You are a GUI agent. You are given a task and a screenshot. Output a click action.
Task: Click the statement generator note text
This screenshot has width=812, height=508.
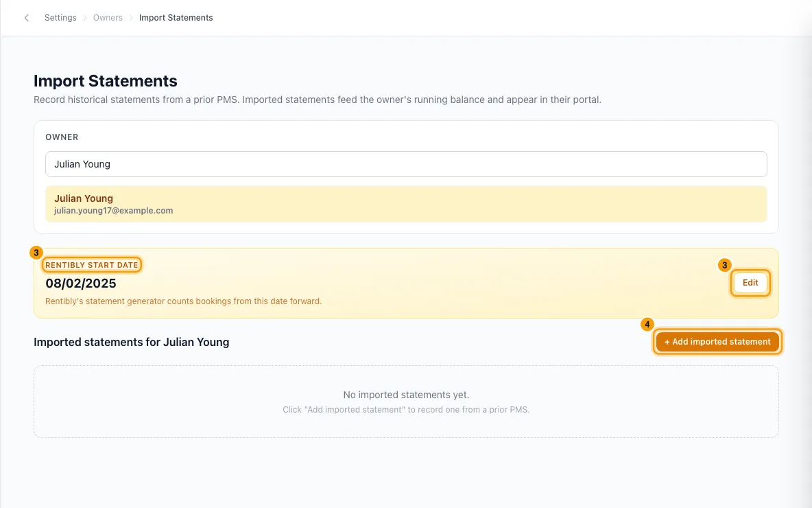(x=183, y=301)
